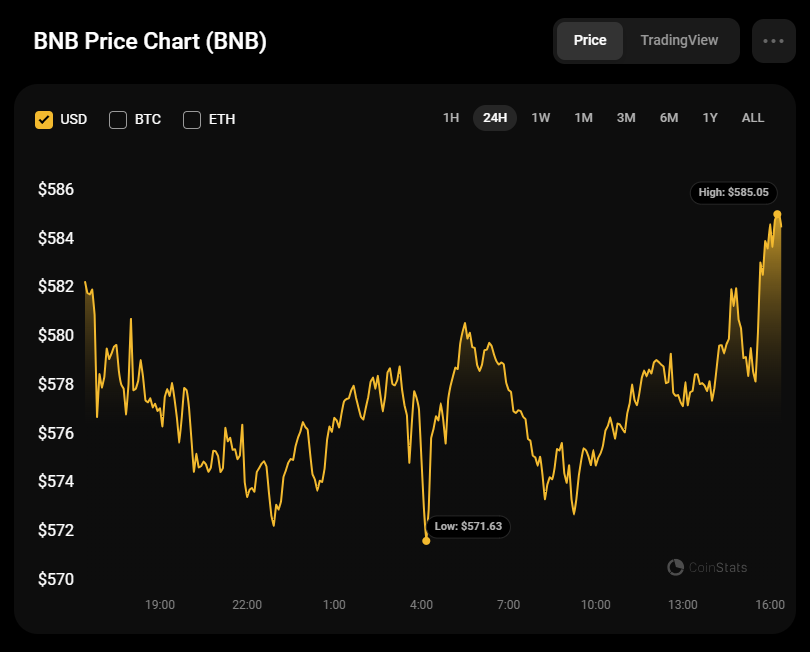
Task: Click the 4:00 time axis label
Action: tap(421, 604)
